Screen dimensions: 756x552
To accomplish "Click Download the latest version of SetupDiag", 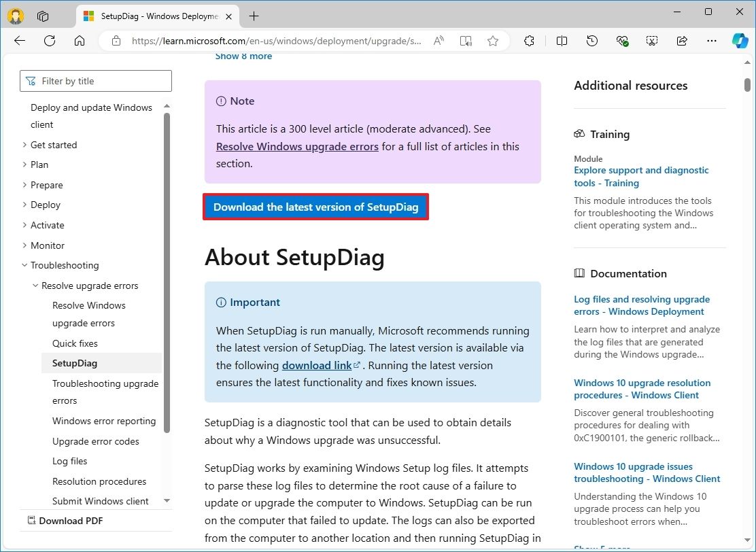I will click(x=315, y=207).
